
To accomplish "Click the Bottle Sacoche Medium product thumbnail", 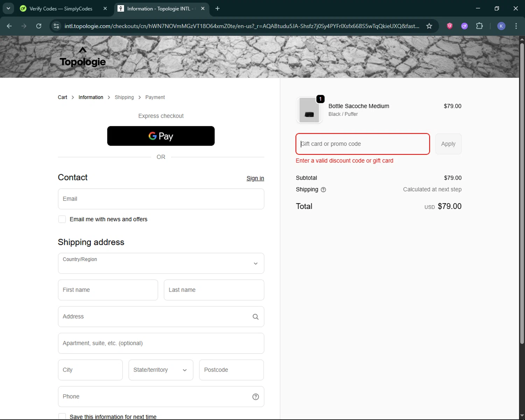I will pyautogui.click(x=309, y=110).
